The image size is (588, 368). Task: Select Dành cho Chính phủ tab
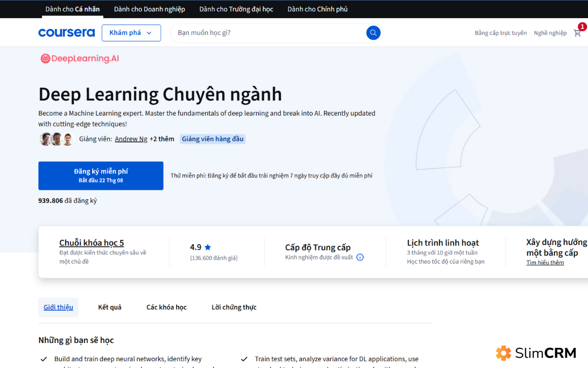coord(318,9)
